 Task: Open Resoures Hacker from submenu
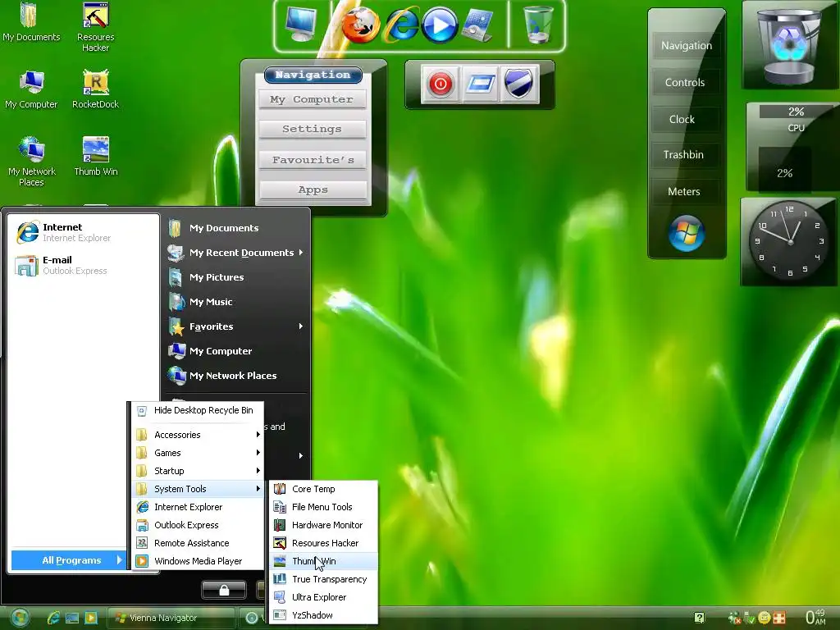click(x=323, y=543)
